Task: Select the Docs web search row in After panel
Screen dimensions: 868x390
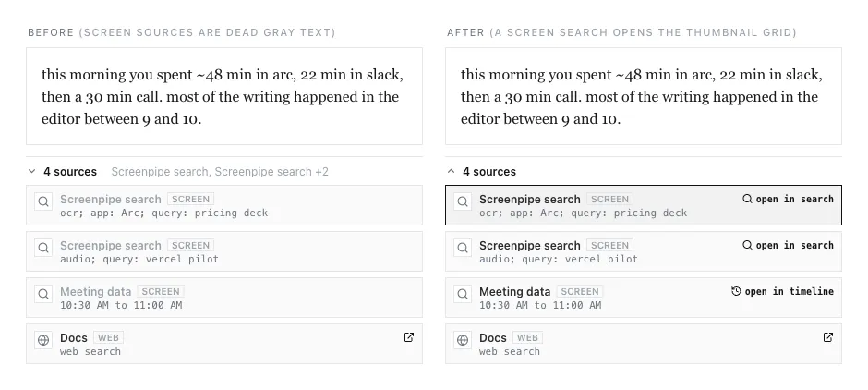Action: point(644,344)
